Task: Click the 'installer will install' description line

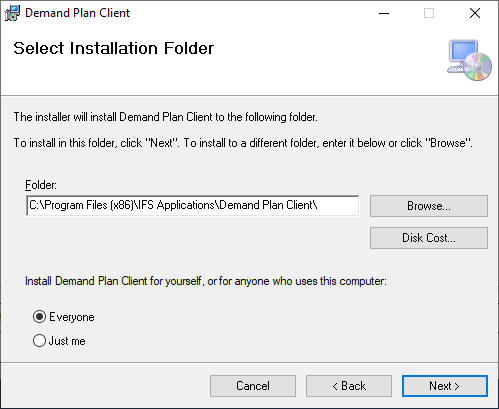Action: coord(166,117)
